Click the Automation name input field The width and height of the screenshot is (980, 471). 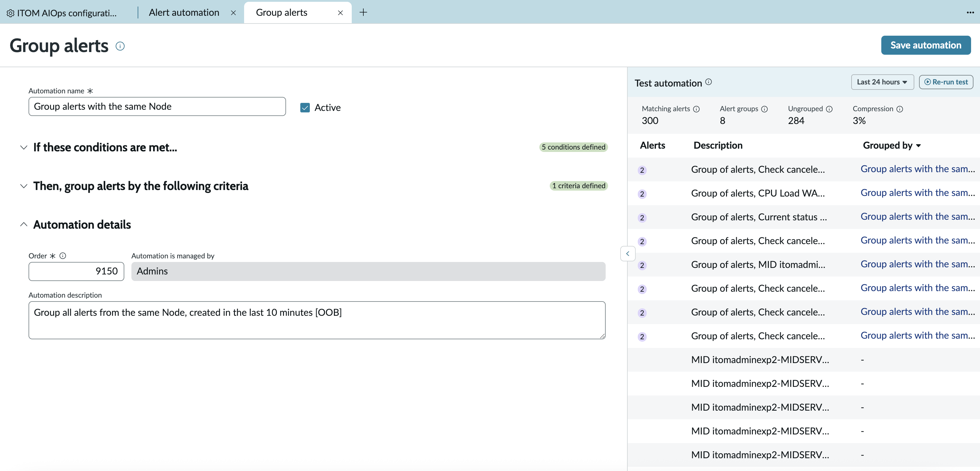click(157, 106)
